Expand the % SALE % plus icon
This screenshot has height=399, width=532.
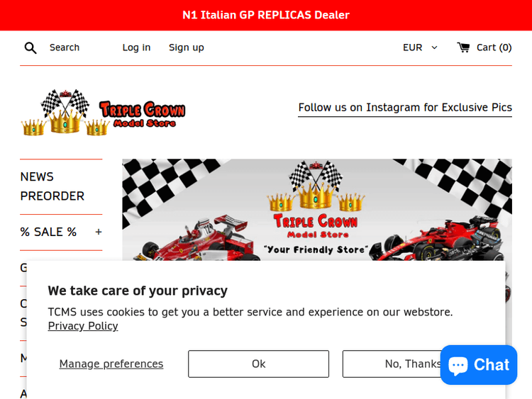click(x=99, y=232)
